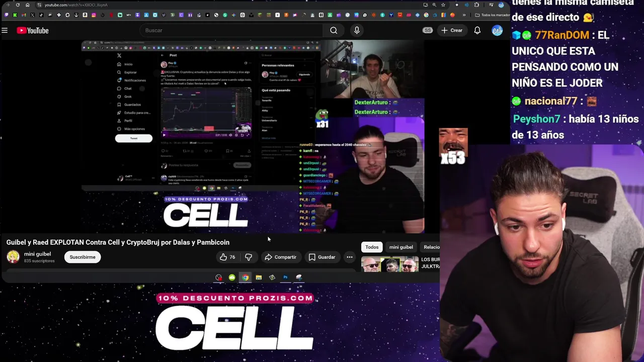
Task: Select the Relacionados filter chip
Action: pos(431,247)
